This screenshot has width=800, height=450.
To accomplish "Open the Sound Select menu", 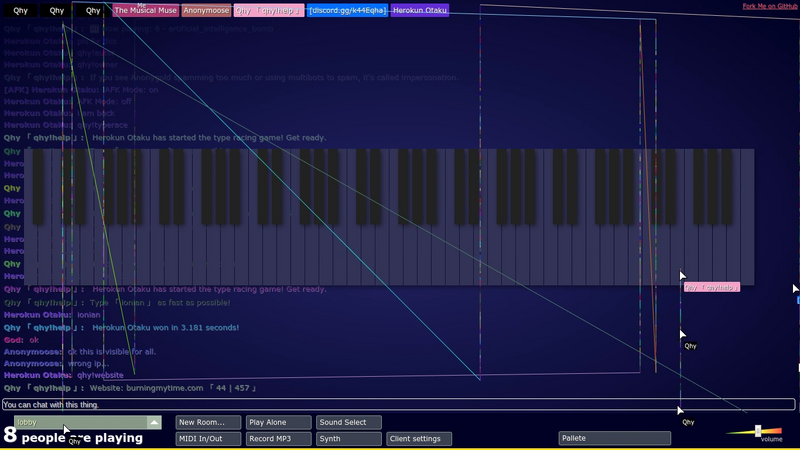I will pyautogui.click(x=349, y=422).
